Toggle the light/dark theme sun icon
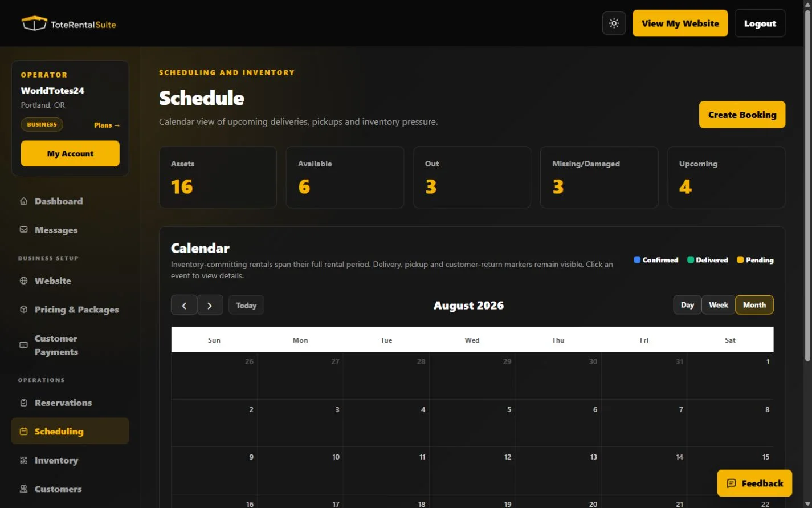 (614, 23)
